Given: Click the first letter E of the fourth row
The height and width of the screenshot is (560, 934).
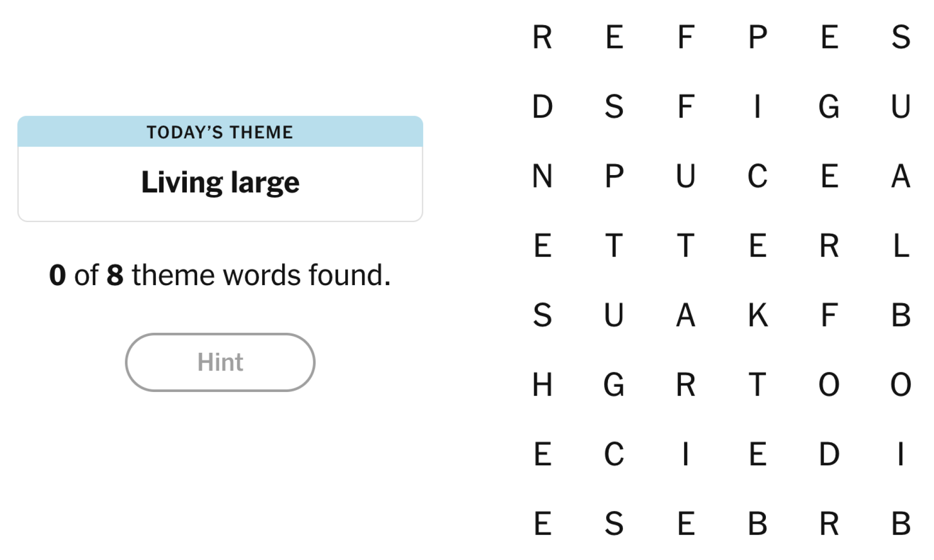Looking at the screenshot, I should click(542, 246).
